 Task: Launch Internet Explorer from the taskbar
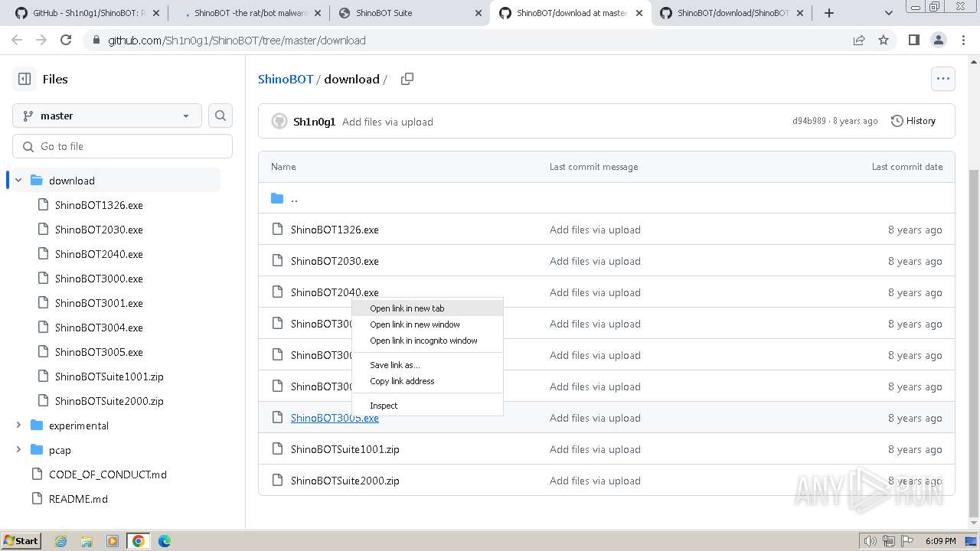tap(61, 541)
